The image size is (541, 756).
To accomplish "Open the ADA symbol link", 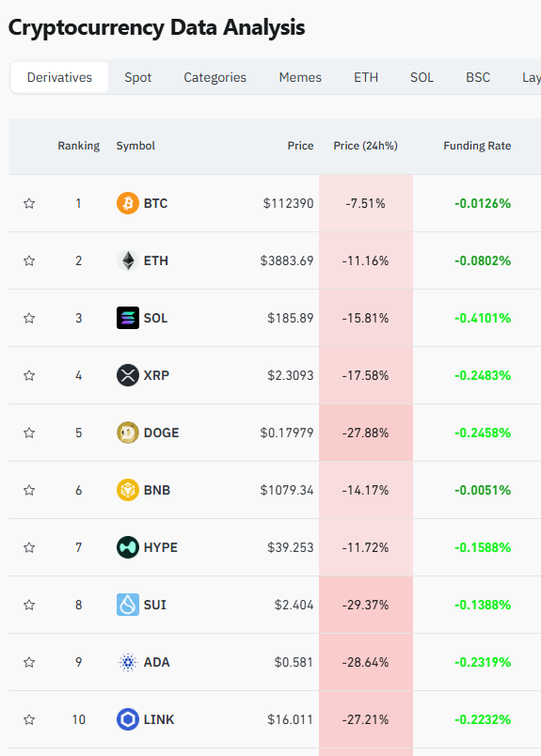I will pyautogui.click(x=156, y=662).
